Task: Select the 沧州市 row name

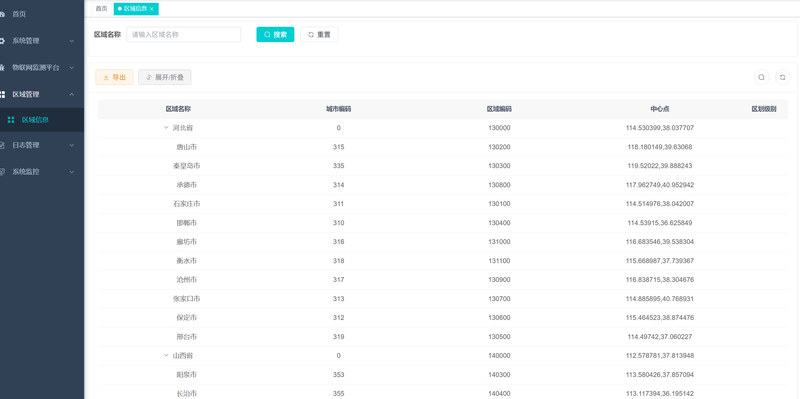Action: tap(187, 280)
